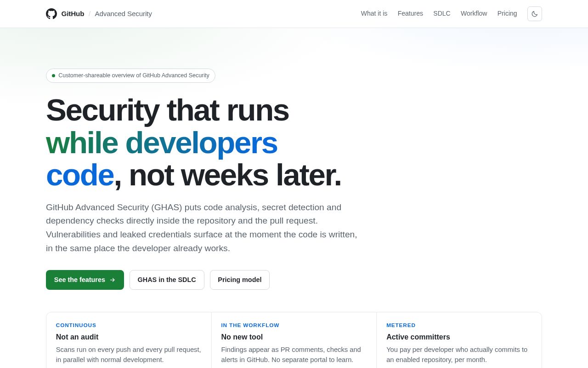Screen dimensions: 588x368
Task: Open Pricing from the top navigation
Action: coord(507,13)
